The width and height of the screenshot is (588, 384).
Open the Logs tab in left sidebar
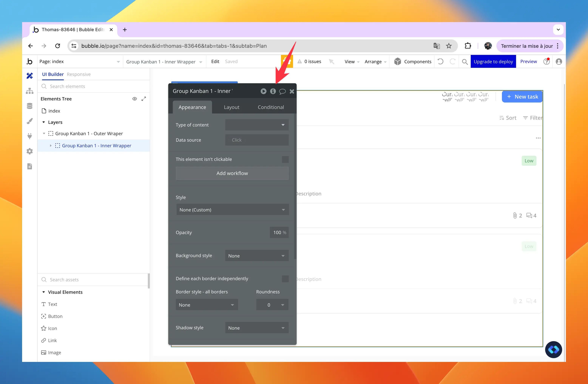(x=30, y=166)
